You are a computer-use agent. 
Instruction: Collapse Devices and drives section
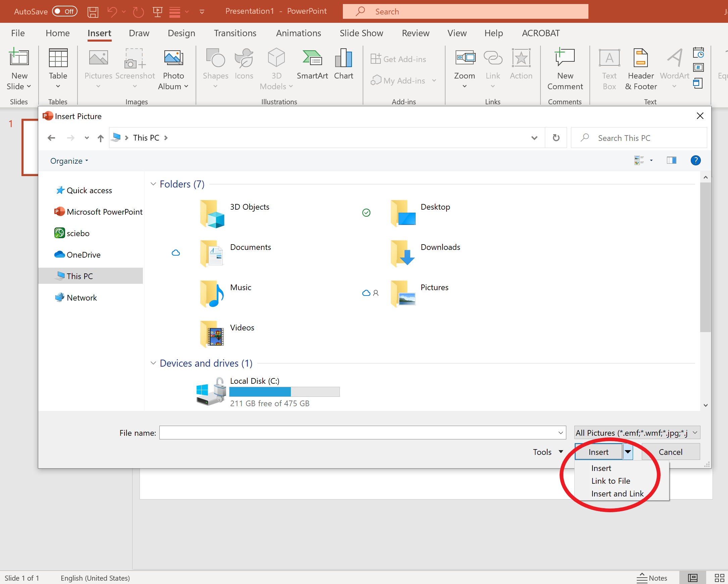153,363
